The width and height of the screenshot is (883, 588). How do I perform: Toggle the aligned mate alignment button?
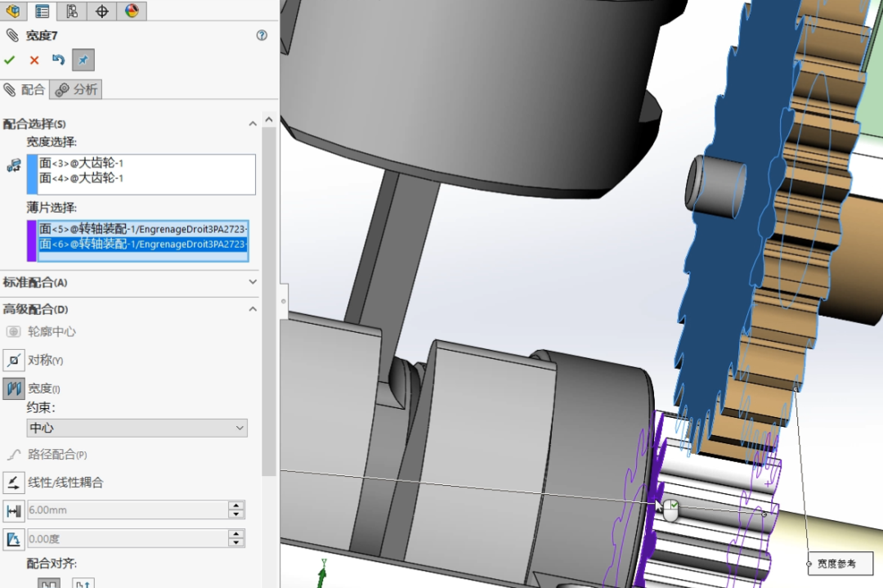pos(49,582)
